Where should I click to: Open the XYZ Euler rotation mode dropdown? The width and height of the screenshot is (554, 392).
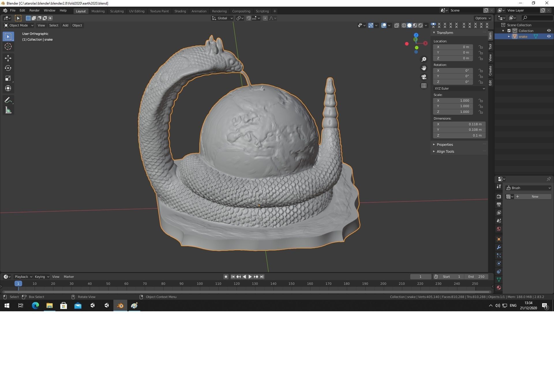pos(459,88)
